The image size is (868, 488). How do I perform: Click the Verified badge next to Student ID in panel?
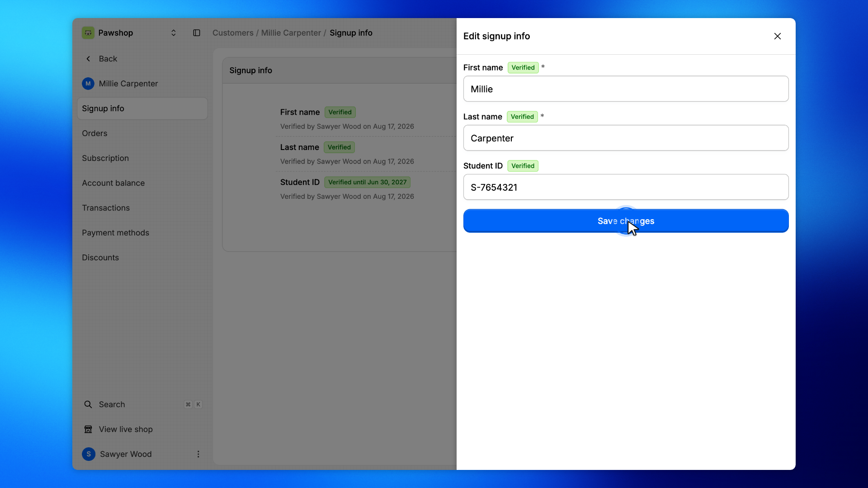523,166
